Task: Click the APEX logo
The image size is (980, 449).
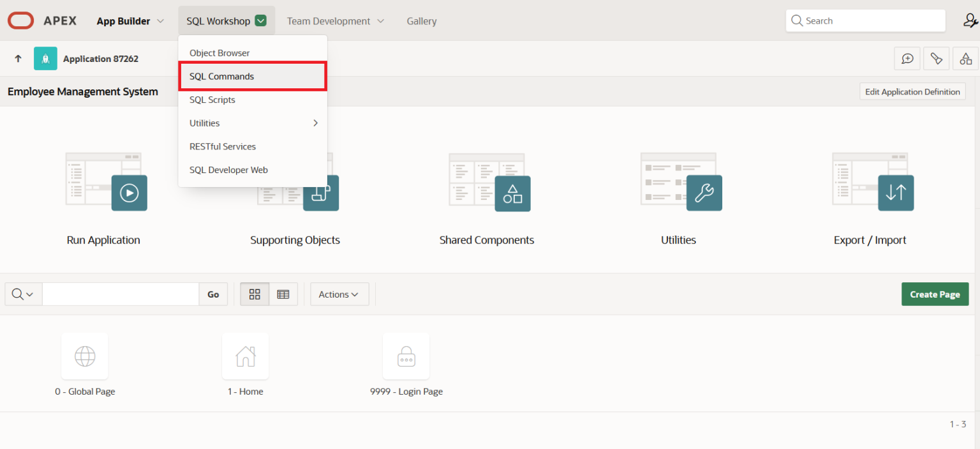Action: [x=20, y=20]
